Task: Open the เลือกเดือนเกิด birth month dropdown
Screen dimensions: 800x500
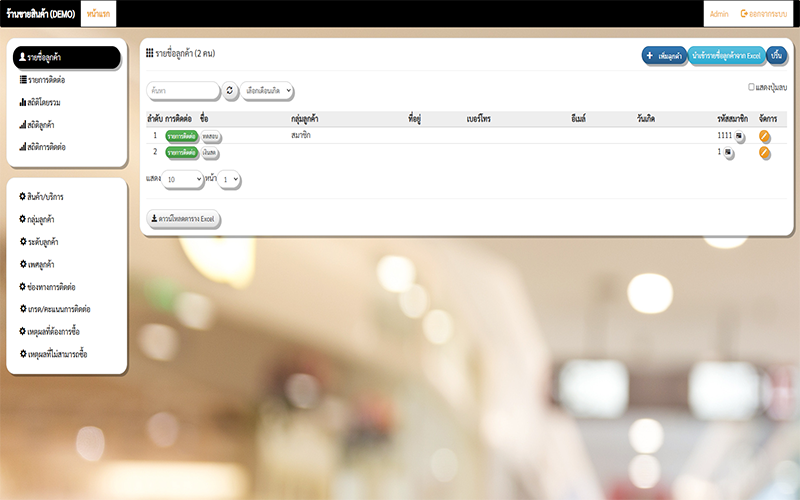Action: pos(267,91)
